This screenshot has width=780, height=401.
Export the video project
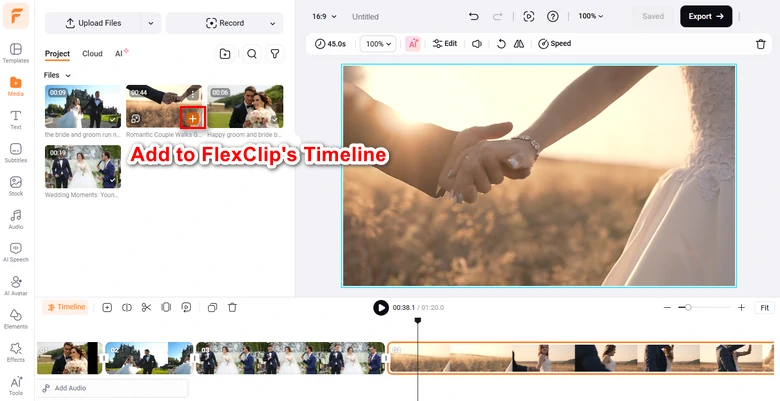(x=706, y=16)
